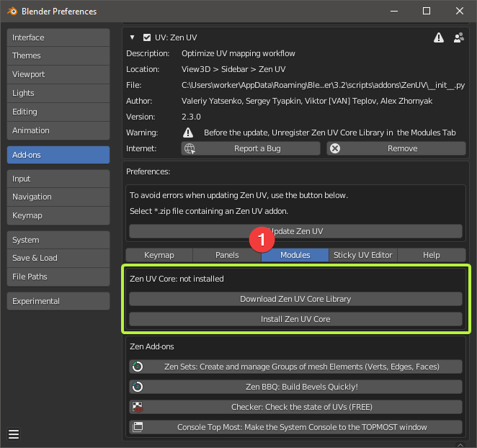Collapse the UV: Zen UV add-on details
This screenshot has height=448, width=477.
[x=133, y=37]
